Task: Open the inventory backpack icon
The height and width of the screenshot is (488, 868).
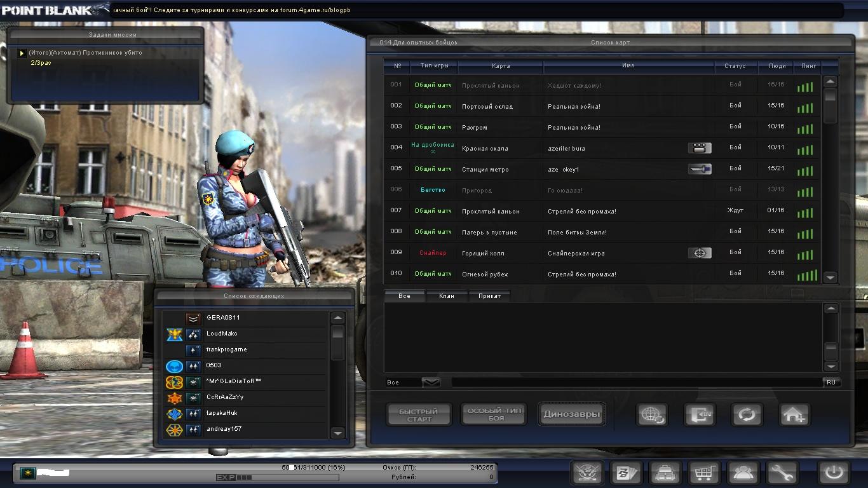Action: pyautogui.click(x=665, y=473)
